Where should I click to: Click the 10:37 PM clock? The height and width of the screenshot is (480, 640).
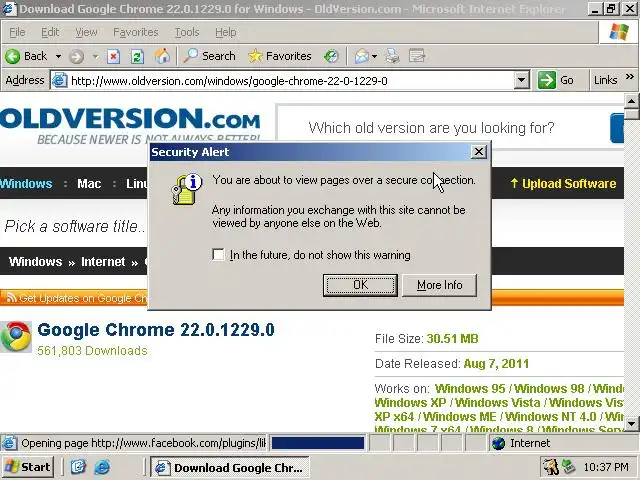coord(606,467)
